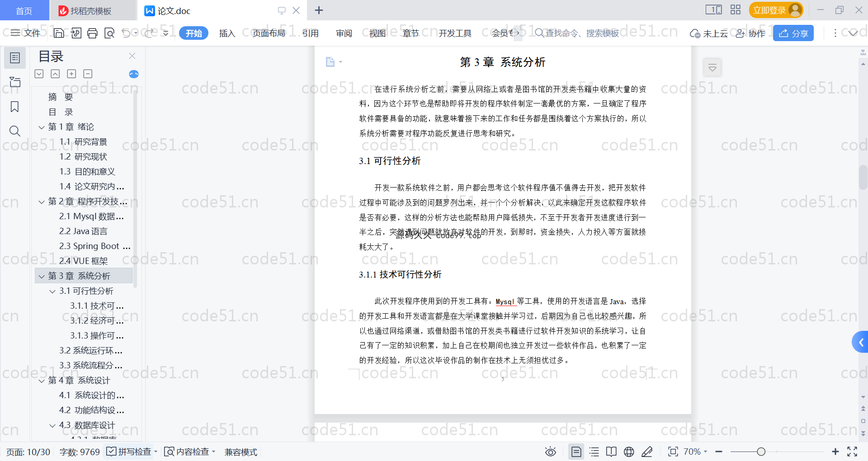Switch to 插入 ribbon tab

coord(227,33)
